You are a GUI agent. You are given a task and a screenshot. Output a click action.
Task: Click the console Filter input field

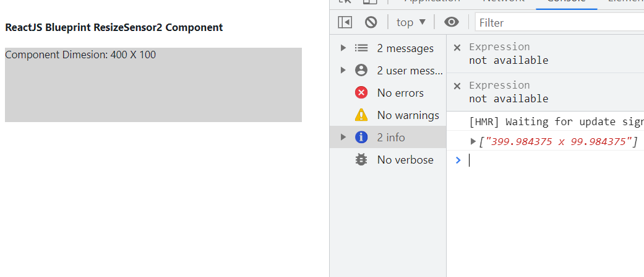pos(557,23)
